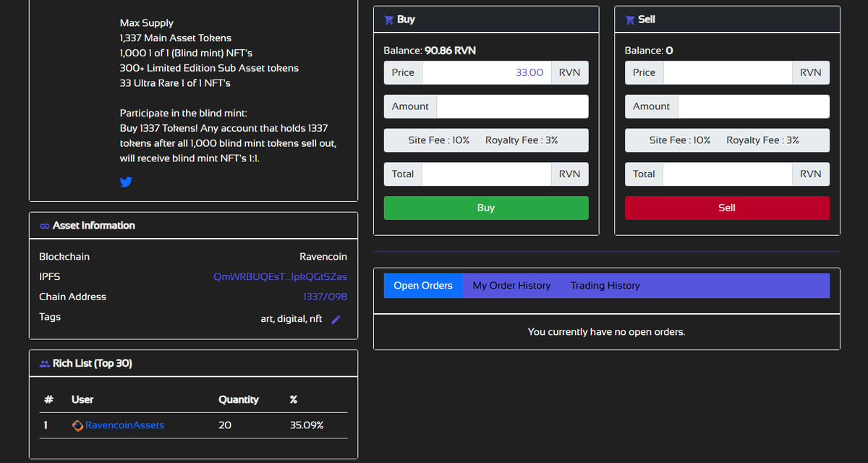Click the Rich List people icon
Image resolution: width=868 pixels, height=463 pixels.
pos(44,364)
